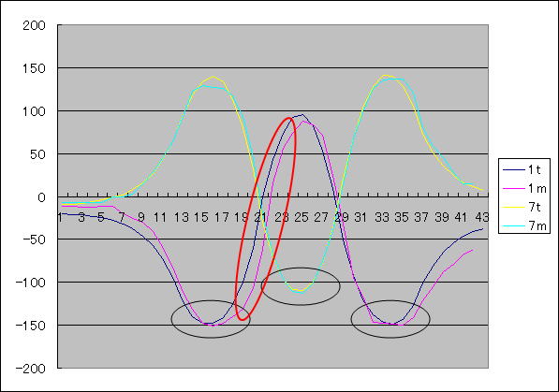Screen dimensions: 559x392
Task: Click the 1t legend entry
Action: pos(524,170)
